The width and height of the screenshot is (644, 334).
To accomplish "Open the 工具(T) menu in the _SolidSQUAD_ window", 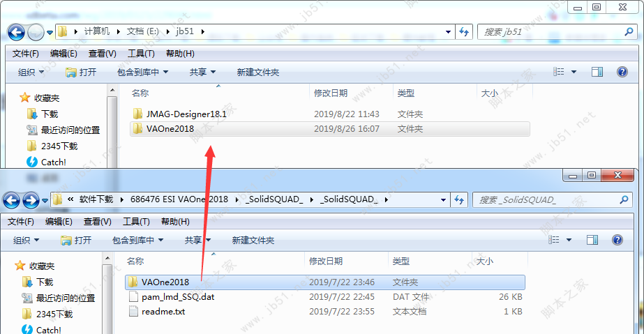I will point(136,222).
